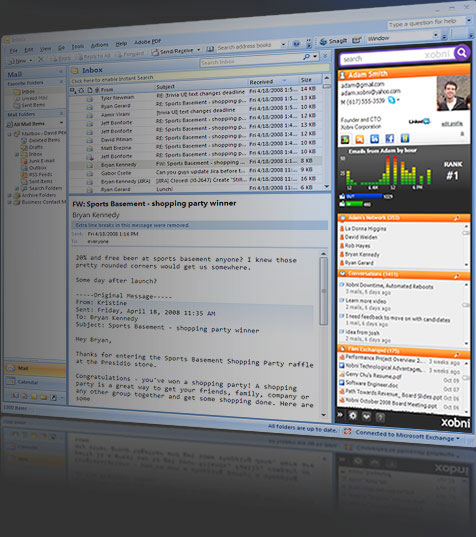Open the New button dropdown arrow
476x537 pixels.
(x=31, y=60)
